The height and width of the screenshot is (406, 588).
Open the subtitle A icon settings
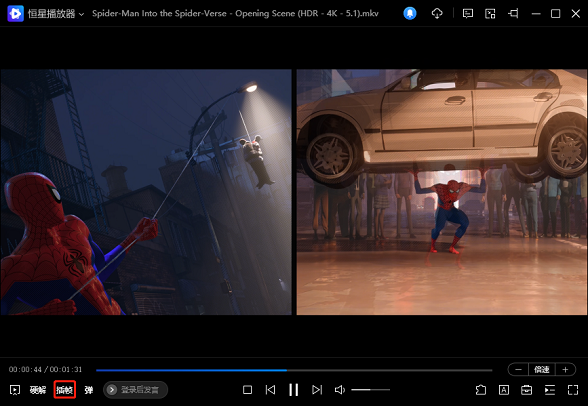click(x=504, y=390)
